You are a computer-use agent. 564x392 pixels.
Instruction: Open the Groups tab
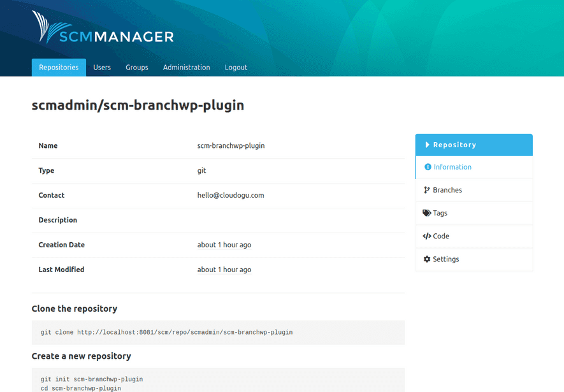136,67
